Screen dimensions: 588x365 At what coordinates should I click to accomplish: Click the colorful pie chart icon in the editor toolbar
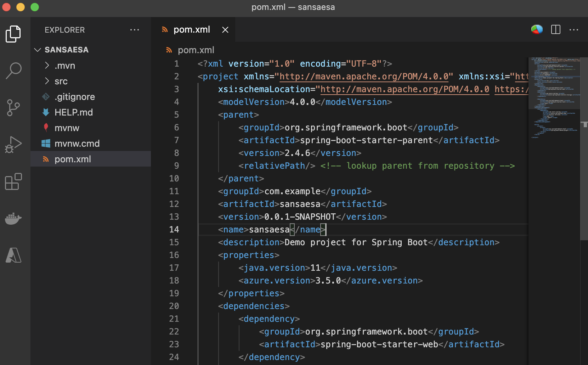click(x=537, y=29)
